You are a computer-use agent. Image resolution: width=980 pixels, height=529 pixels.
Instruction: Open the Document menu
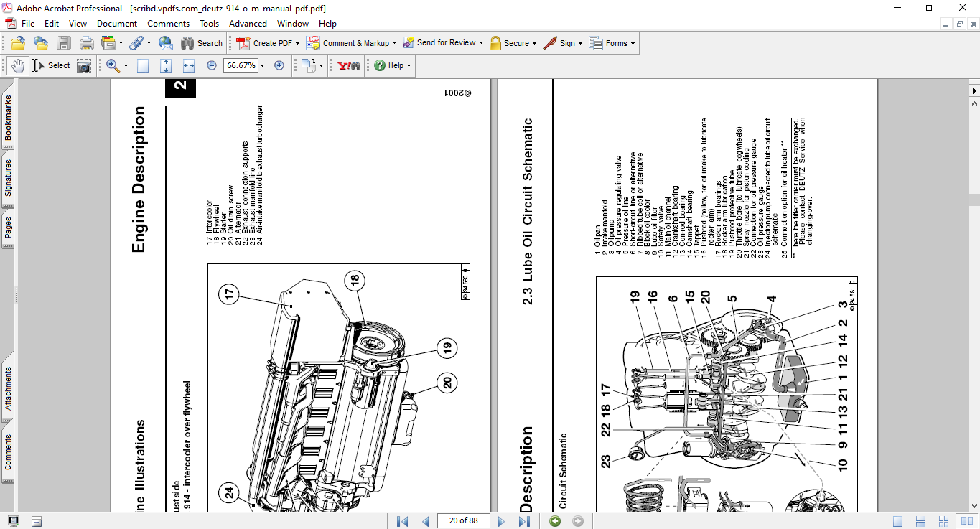(116, 23)
